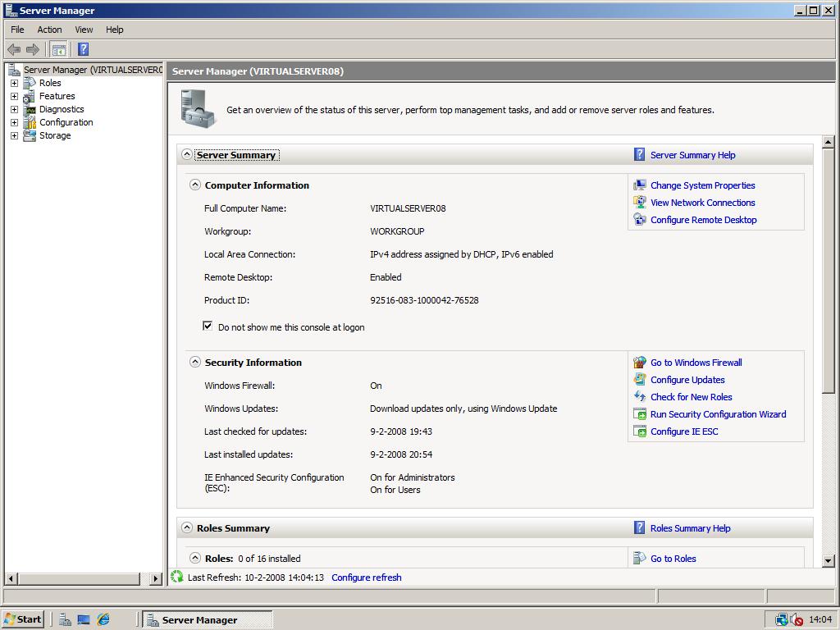This screenshot has height=630, width=840.
Task: Click the Configure IE ESC icon
Action: tap(640, 431)
